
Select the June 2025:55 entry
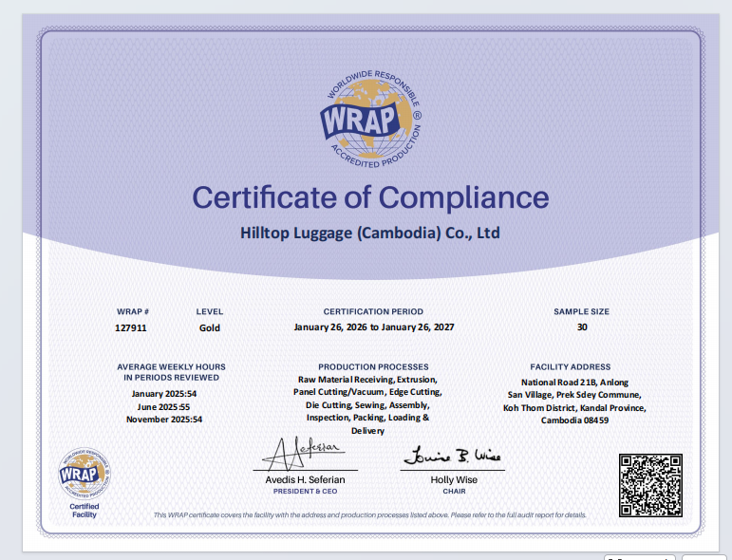tap(163, 407)
